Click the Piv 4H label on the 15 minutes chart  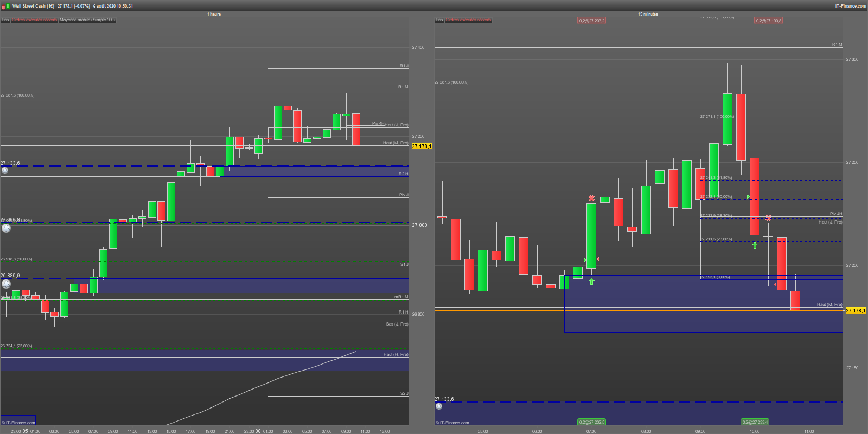coord(836,214)
